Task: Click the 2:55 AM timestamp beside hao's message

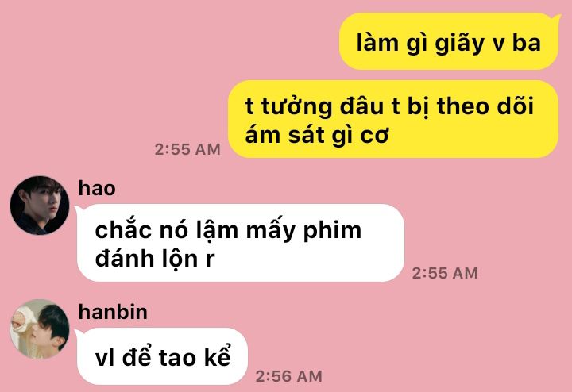Action: 445,273
